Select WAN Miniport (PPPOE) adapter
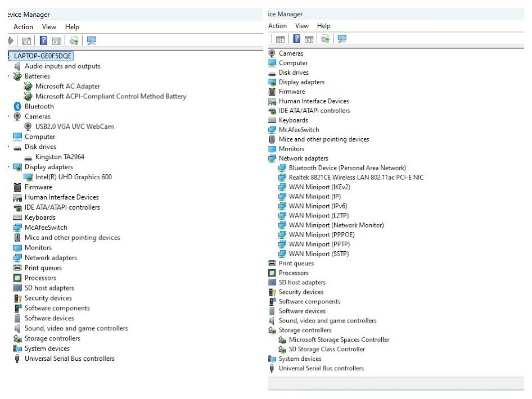 point(322,234)
